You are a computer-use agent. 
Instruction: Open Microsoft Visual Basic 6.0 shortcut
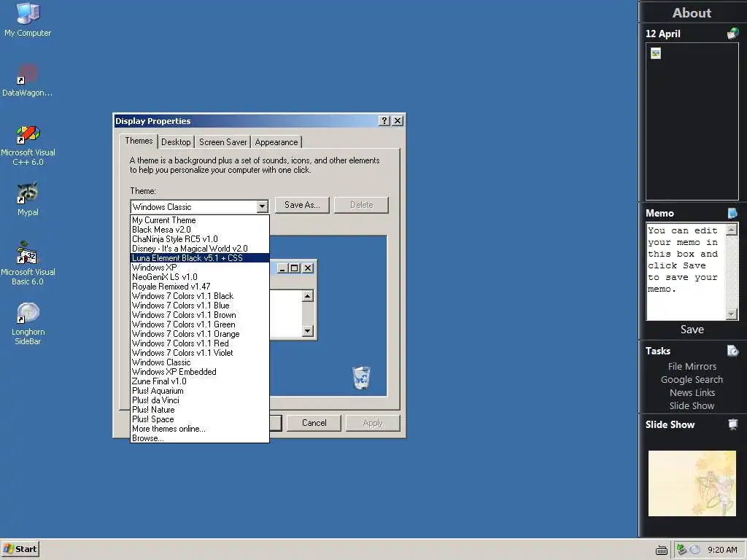[x=28, y=262]
